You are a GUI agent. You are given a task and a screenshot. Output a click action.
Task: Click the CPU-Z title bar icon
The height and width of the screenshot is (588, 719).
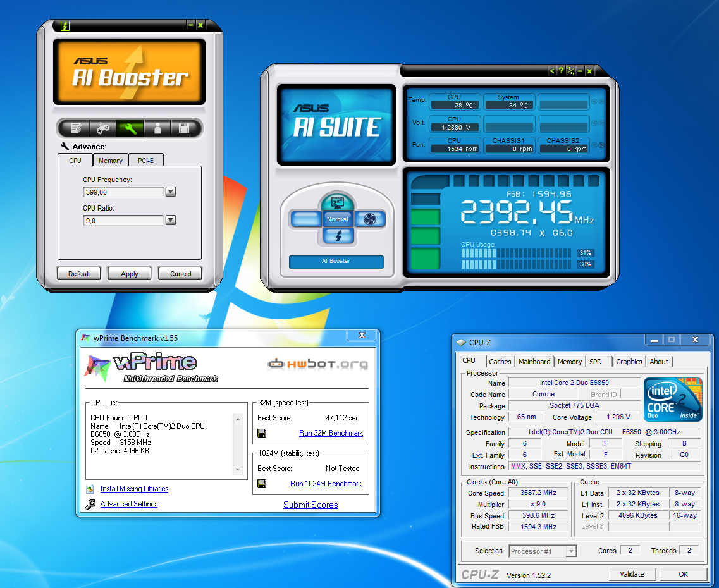click(461, 342)
